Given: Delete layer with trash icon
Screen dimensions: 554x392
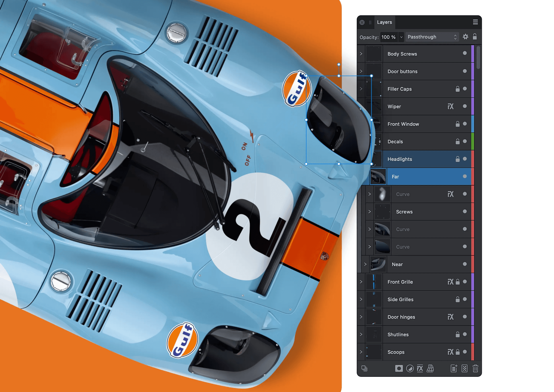Looking at the screenshot, I should (475, 368).
